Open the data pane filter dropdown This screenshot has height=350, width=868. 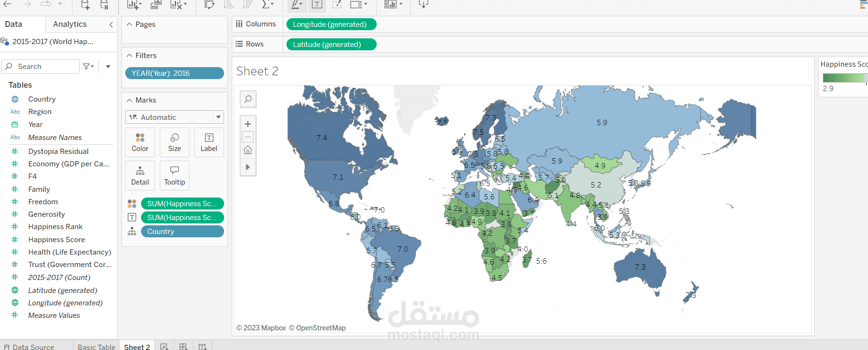(x=89, y=67)
